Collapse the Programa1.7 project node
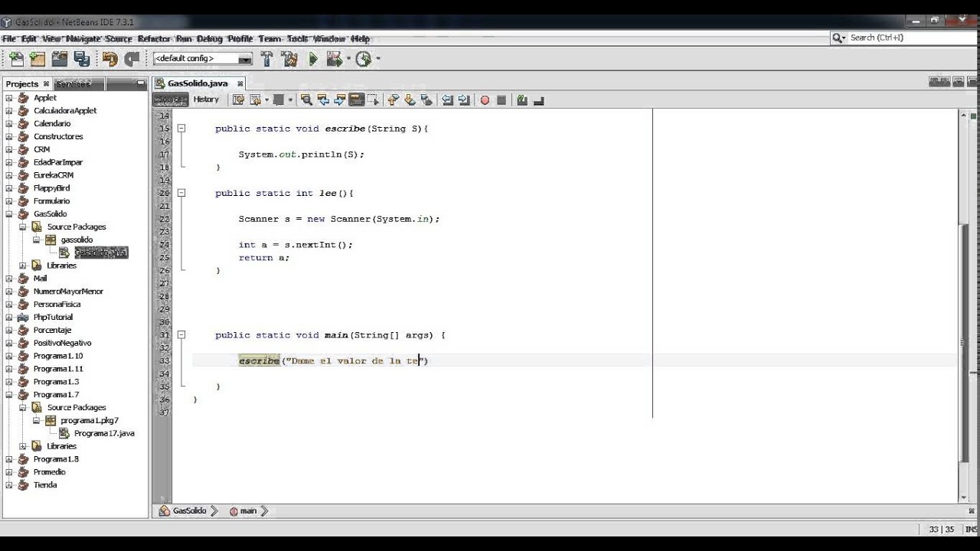Image resolution: width=980 pixels, height=551 pixels. (9, 395)
